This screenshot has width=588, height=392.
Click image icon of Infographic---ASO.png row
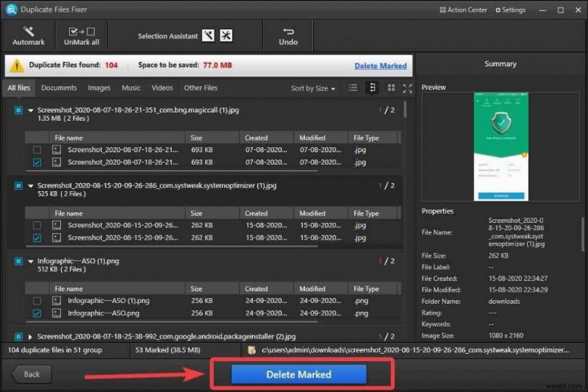pos(57,313)
